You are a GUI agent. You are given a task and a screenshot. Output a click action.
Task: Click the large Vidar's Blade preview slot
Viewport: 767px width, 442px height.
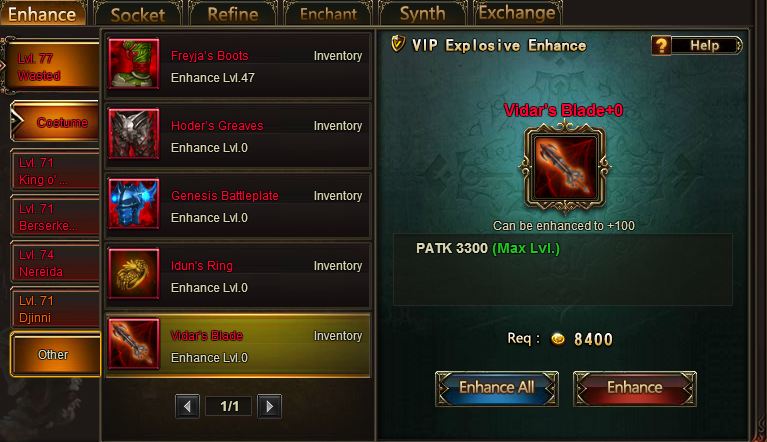point(565,168)
